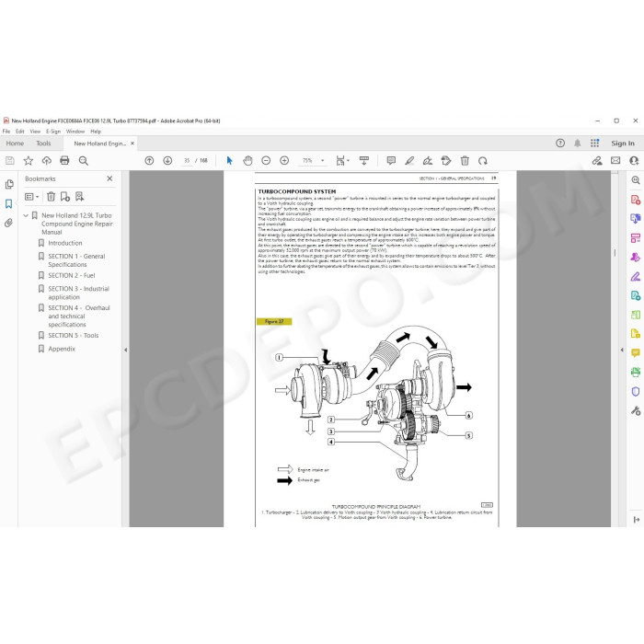Screen dimensions: 644x644
Task: Select the Highlight text pen tool
Action: [409, 161]
